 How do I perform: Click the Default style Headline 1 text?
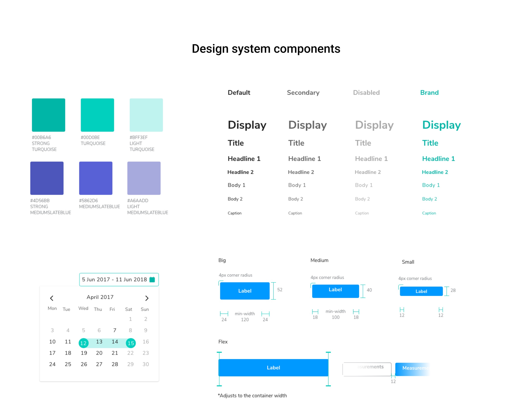[x=244, y=159]
